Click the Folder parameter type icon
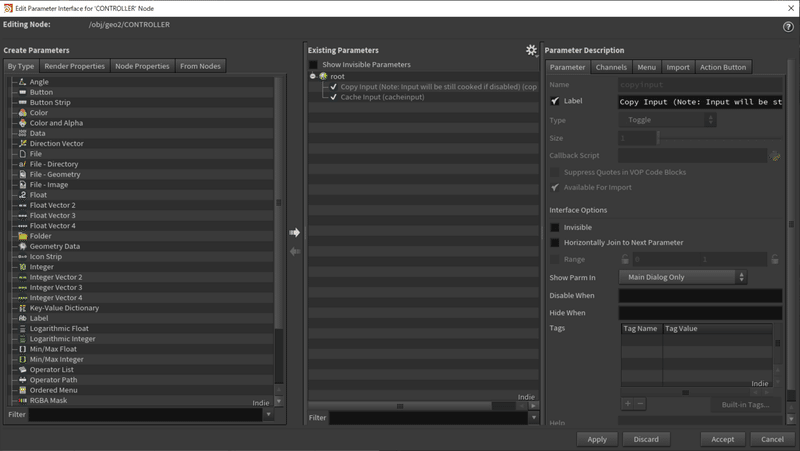This screenshot has height=451, width=800. coord(22,236)
